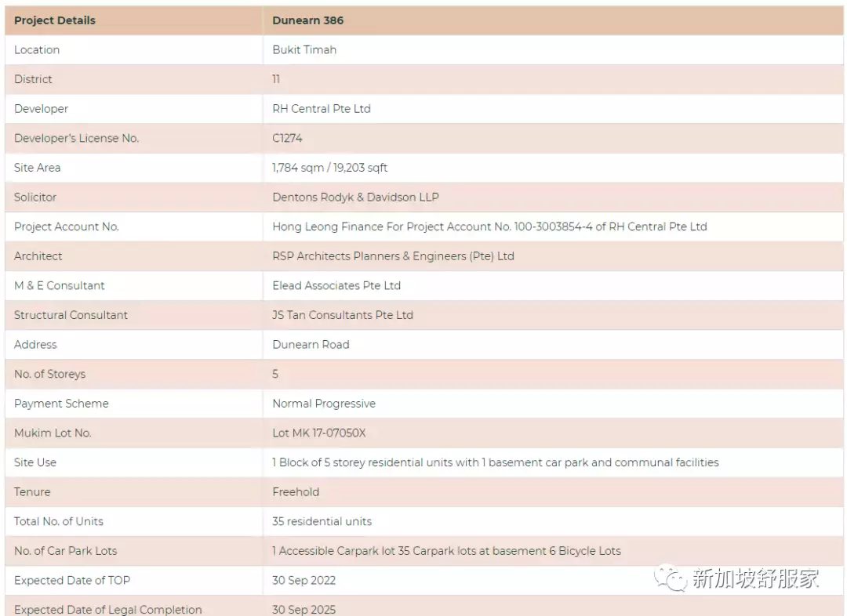The height and width of the screenshot is (616, 847).
Task: Click the developer name "RH Central Pte Ltd"
Action: [x=322, y=109]
